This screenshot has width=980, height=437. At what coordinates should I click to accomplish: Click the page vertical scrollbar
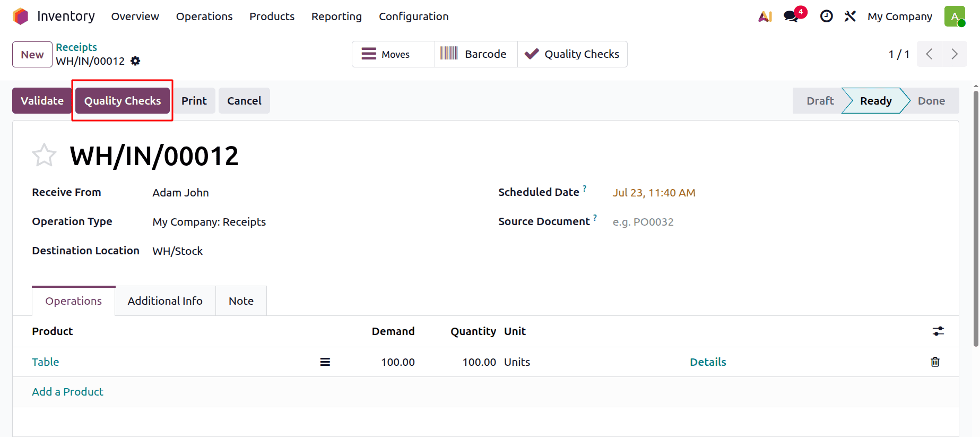click(x=976, y=219)
